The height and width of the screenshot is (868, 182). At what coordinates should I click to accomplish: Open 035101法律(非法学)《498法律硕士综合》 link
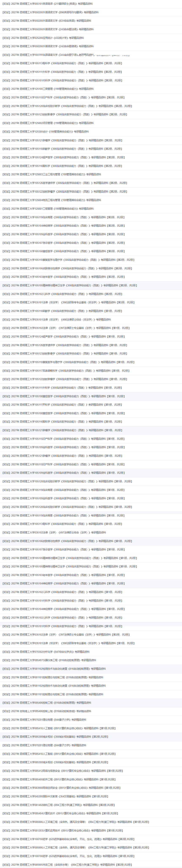[x=57, y=319]
